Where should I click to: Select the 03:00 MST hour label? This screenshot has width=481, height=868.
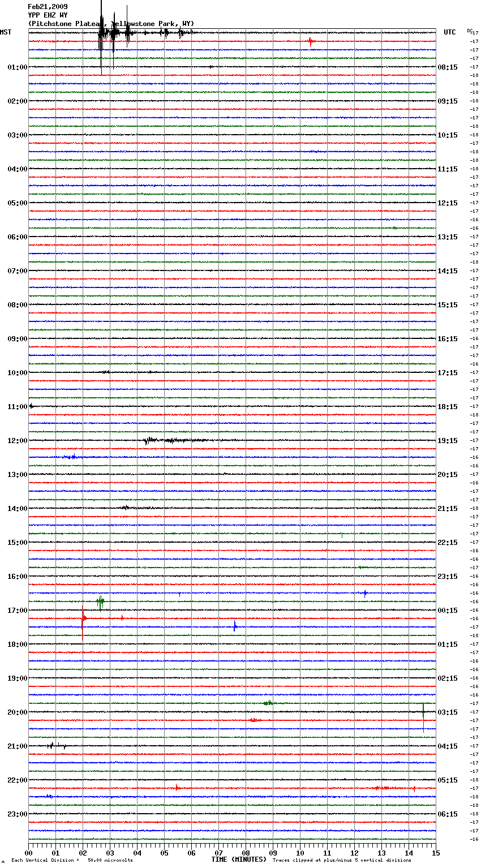click(x=18, y=135)
